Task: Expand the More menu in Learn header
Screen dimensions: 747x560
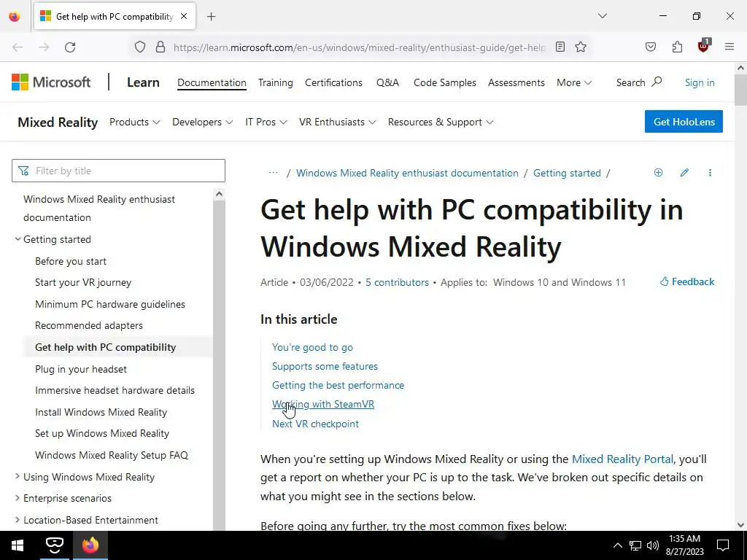Action: [574, 82]
